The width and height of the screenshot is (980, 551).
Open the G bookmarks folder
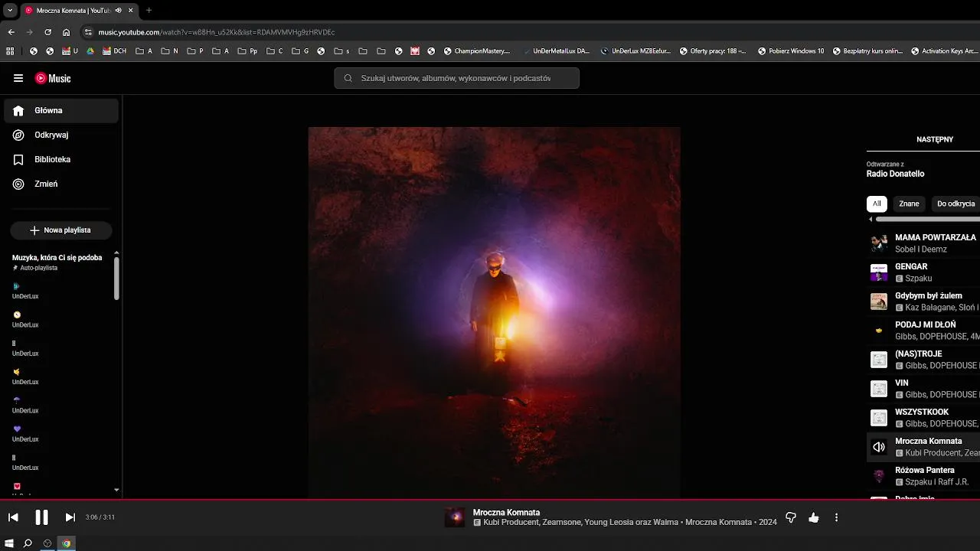[x=300, y=51]
